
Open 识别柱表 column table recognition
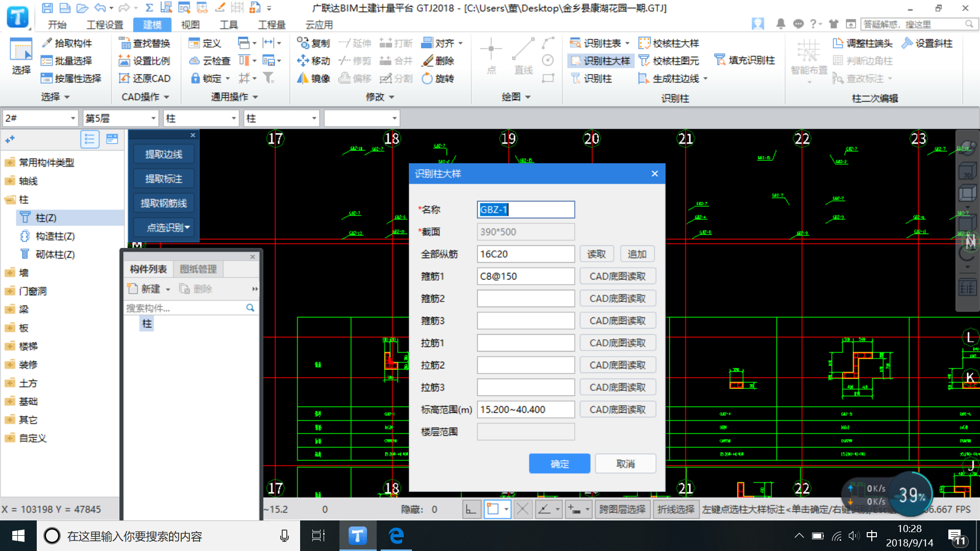coord(600,43)
